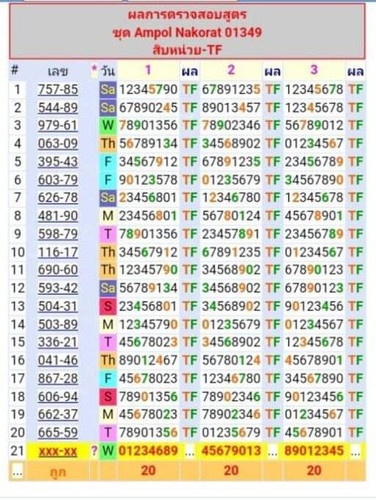Select the column 3 header
Screen dimensions: 376x500
[x=314, y=70]
